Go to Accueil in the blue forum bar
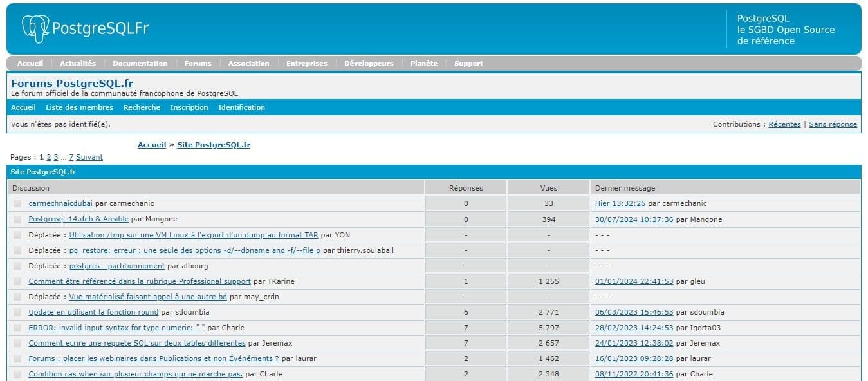The image size is (868, 381). tap(23, 107)
